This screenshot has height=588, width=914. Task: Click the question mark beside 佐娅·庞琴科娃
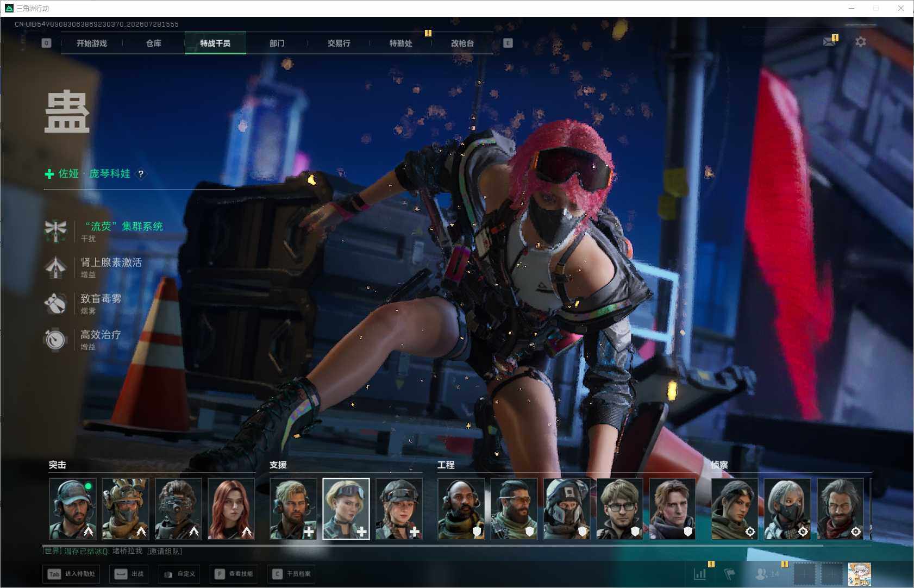coord(141,174)
